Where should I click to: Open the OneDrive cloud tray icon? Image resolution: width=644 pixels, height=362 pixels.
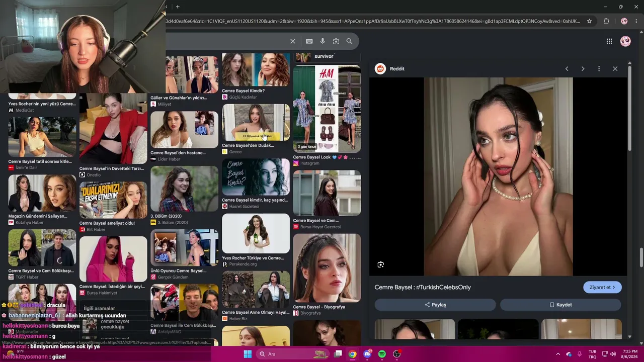(569, 354)
